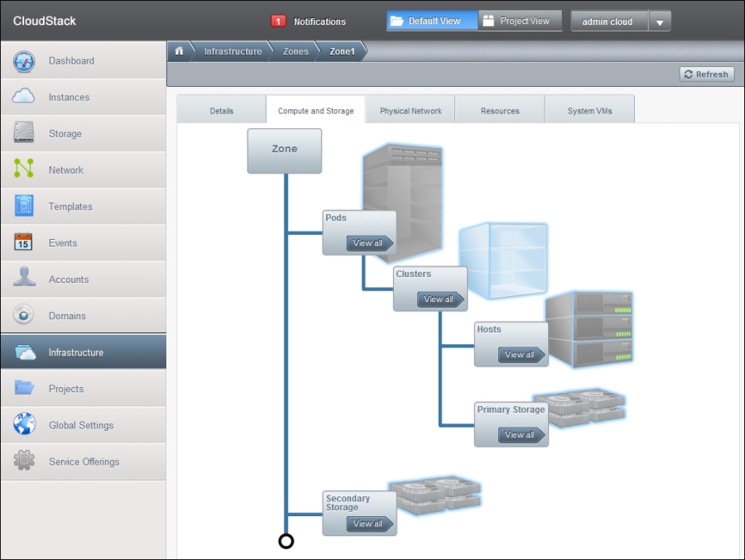This screenshot has height=560, width=745.
Task: Click the Storage disk icon in sidebar
Action: pos(24,133)
